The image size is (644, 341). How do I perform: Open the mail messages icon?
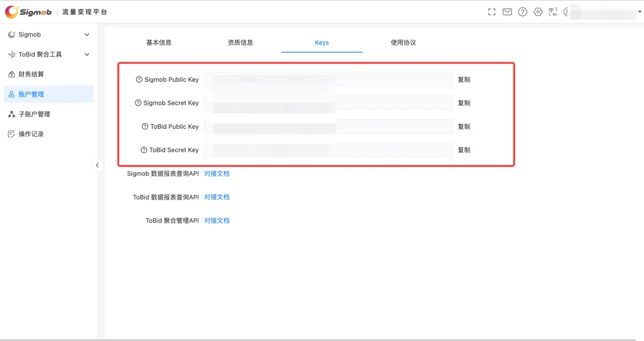point(507,12)
